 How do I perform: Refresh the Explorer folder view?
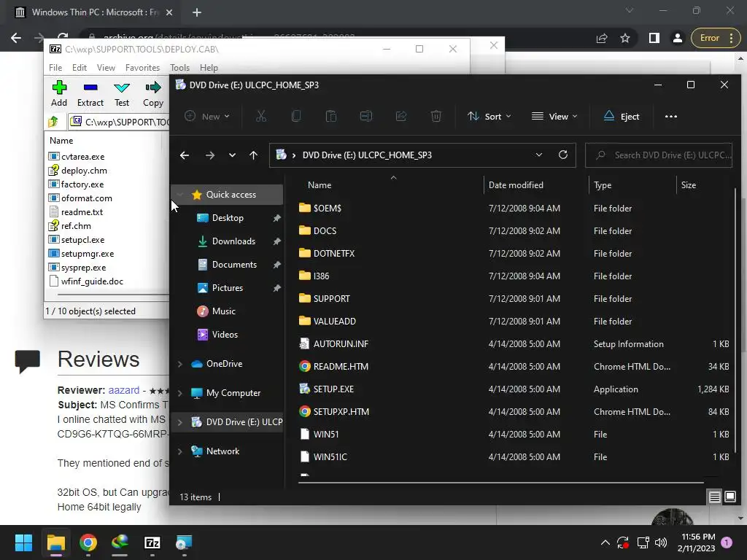(563, 155)
